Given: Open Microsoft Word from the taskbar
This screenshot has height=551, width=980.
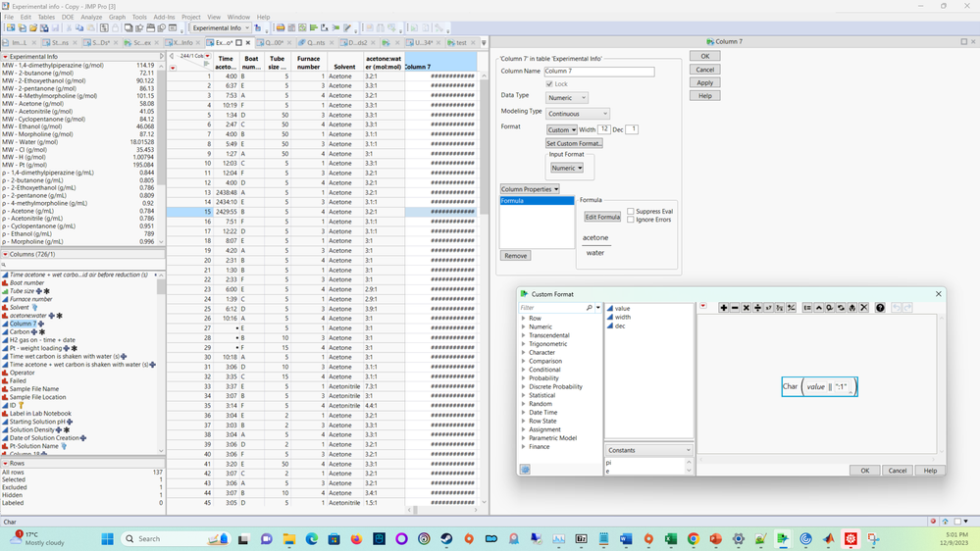Looking at the screenshot, I should click(x=626, y=539).
